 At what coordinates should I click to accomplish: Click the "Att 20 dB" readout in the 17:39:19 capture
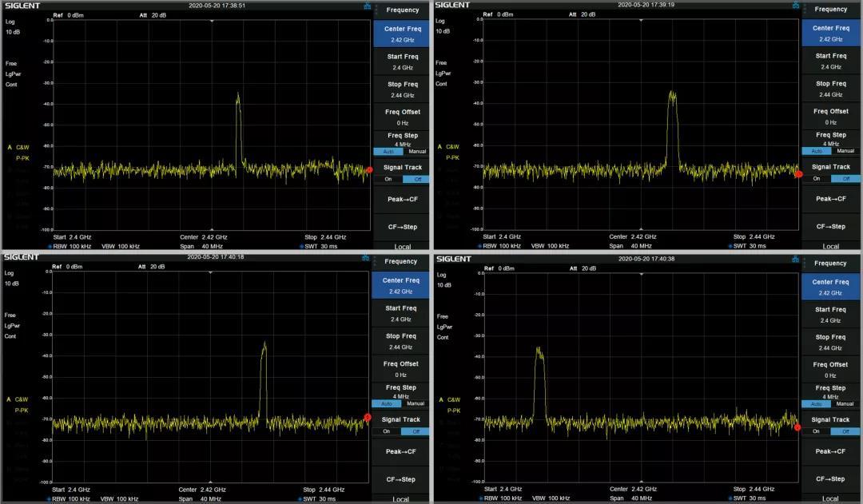(582, 14)
